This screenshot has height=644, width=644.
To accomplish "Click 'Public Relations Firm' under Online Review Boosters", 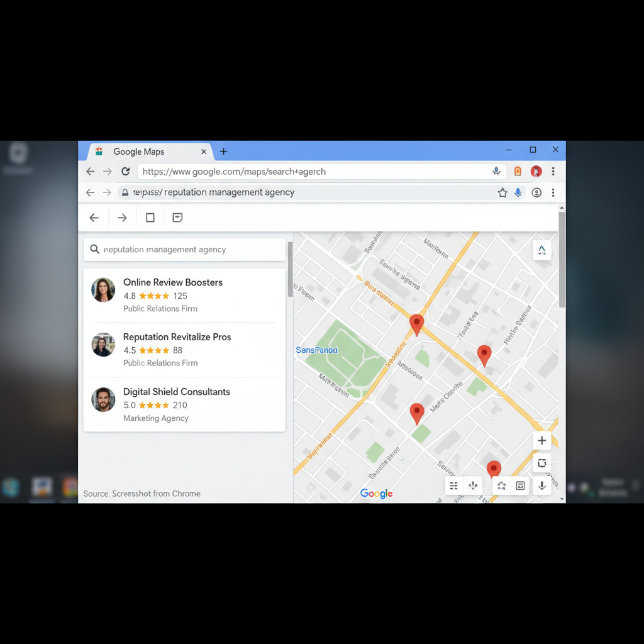I will tap(160, 308).
